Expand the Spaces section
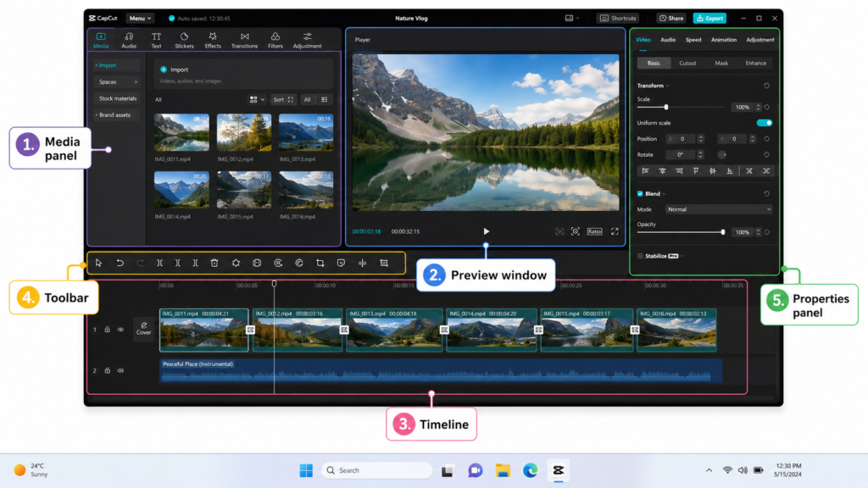The image size is (868, 488). click(117, 82)
